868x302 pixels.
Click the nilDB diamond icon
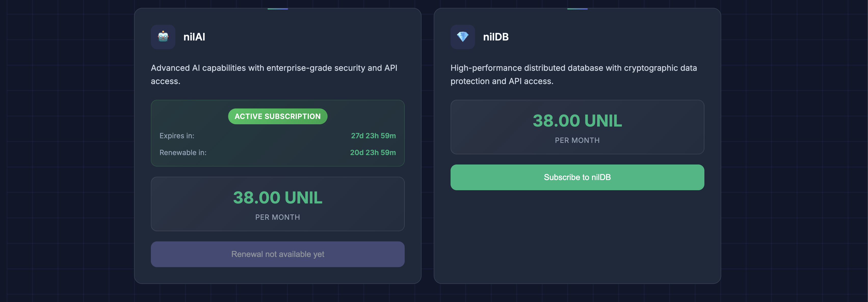[x=462, y=37]
